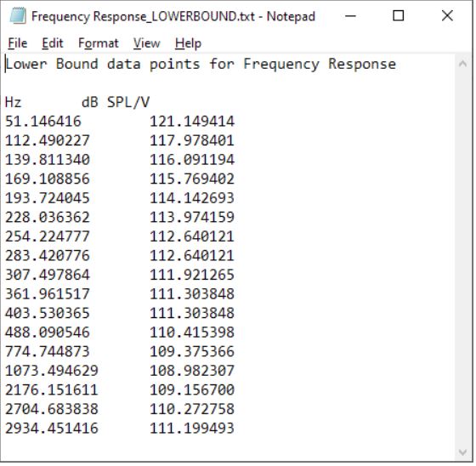This screenshot has height=466, width=476.
Task: Click the vertical scrollbar track
Action: (462, 259)
